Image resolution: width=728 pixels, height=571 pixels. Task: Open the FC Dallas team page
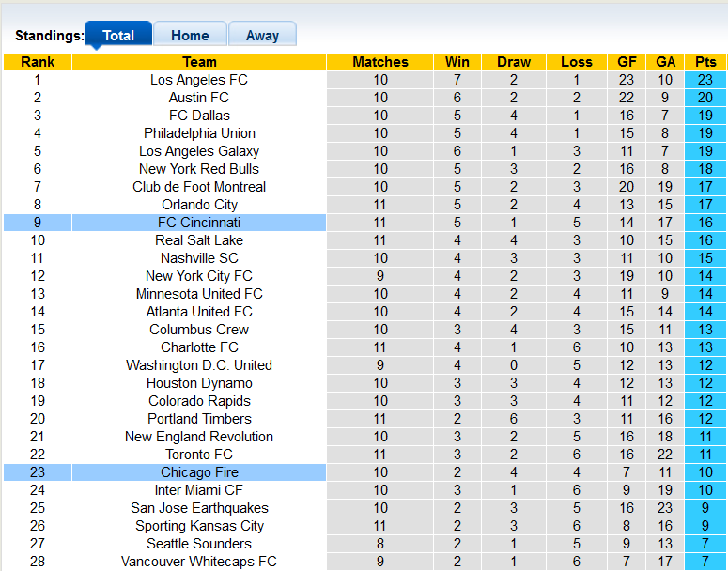(199, 116)
